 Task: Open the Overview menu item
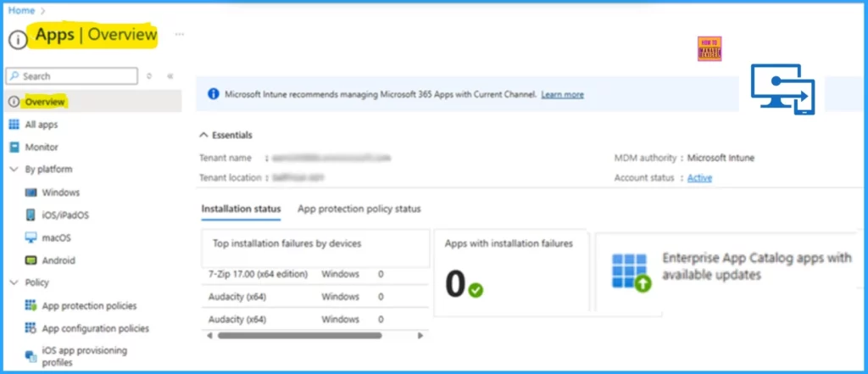pos(93,102)
